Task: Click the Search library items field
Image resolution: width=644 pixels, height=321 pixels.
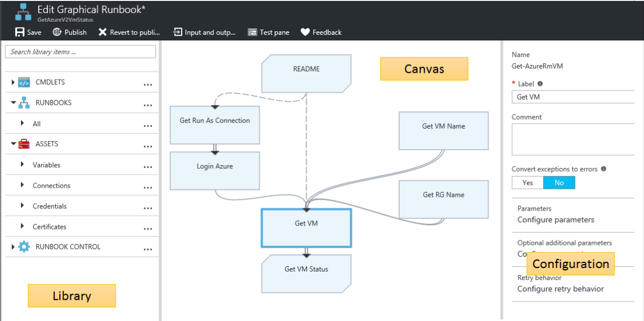Action: click(x=80, y=52)
